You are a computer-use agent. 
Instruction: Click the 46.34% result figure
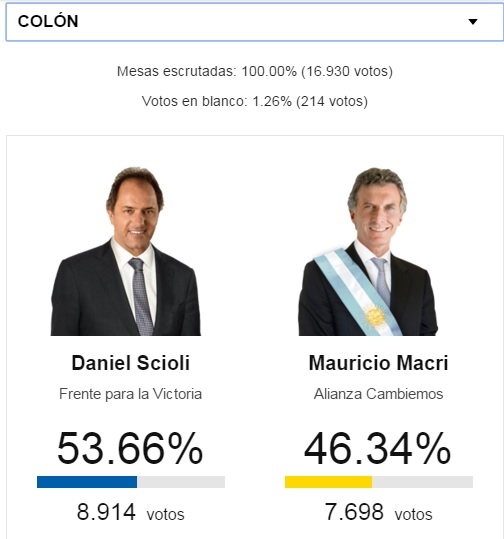click(x=377, y=449)
